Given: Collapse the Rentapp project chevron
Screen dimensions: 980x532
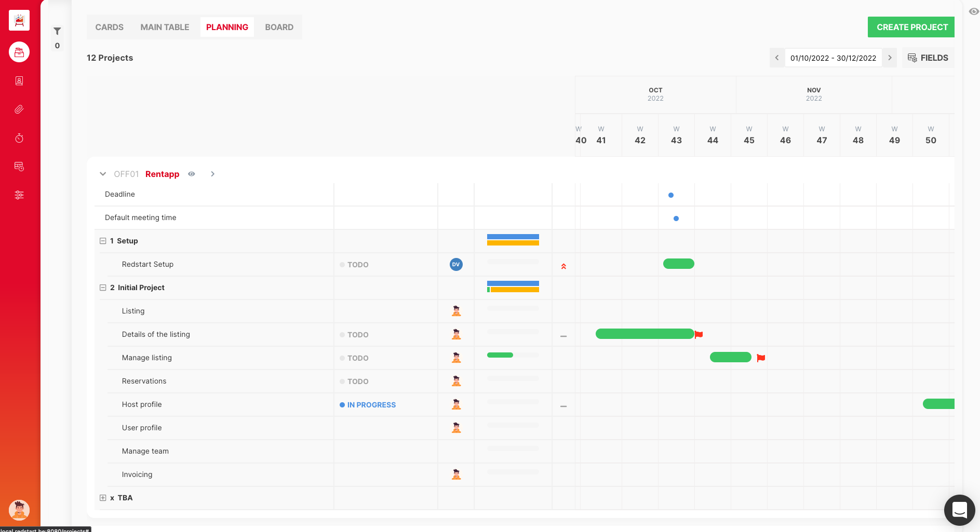Looking at the screenshot, I should 103,174.
